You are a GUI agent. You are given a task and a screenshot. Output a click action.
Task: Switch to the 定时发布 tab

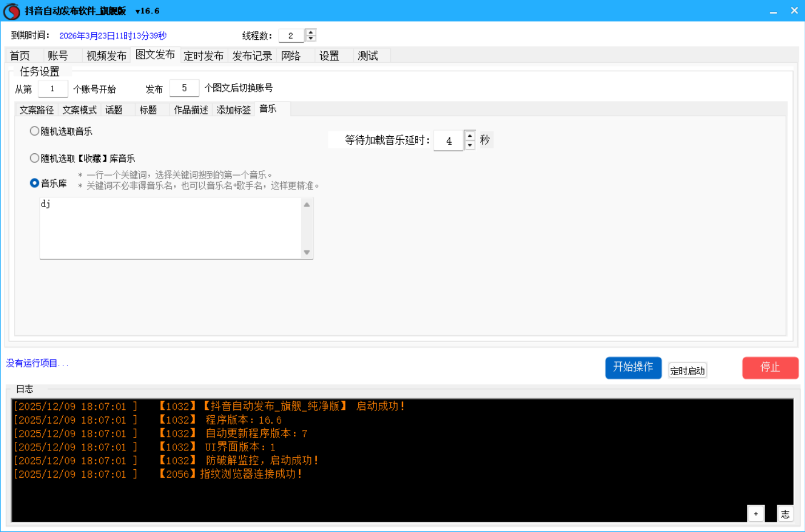tap(204, 56)
